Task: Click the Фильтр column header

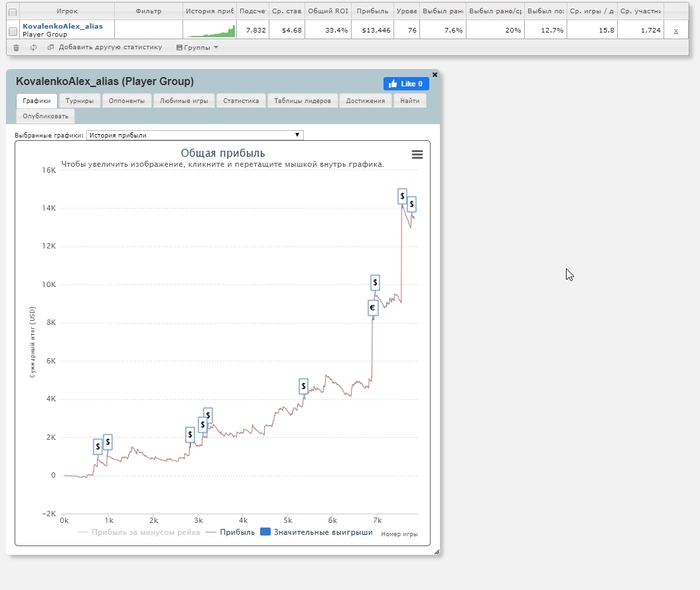Action: click(148, 11)
